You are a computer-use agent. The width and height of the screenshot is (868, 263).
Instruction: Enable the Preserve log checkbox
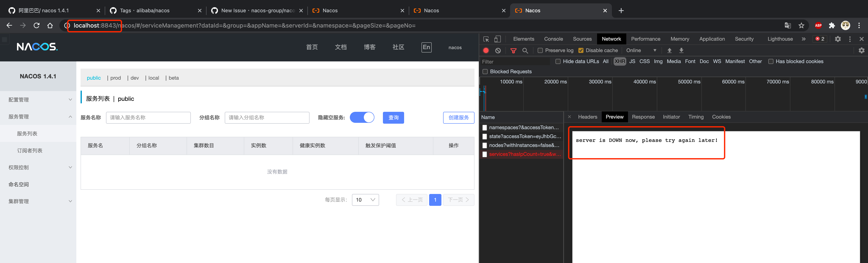pos(540,50)
